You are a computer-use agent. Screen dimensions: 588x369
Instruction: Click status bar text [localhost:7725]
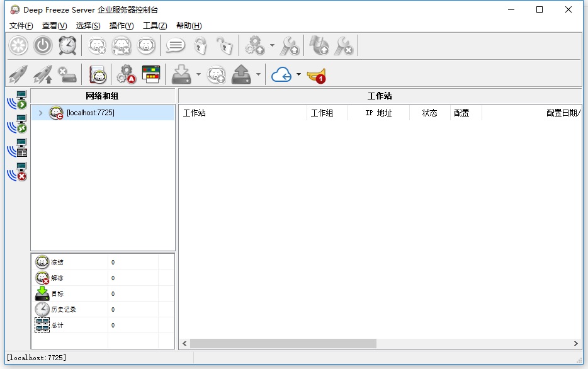click(x=37, y=358)
